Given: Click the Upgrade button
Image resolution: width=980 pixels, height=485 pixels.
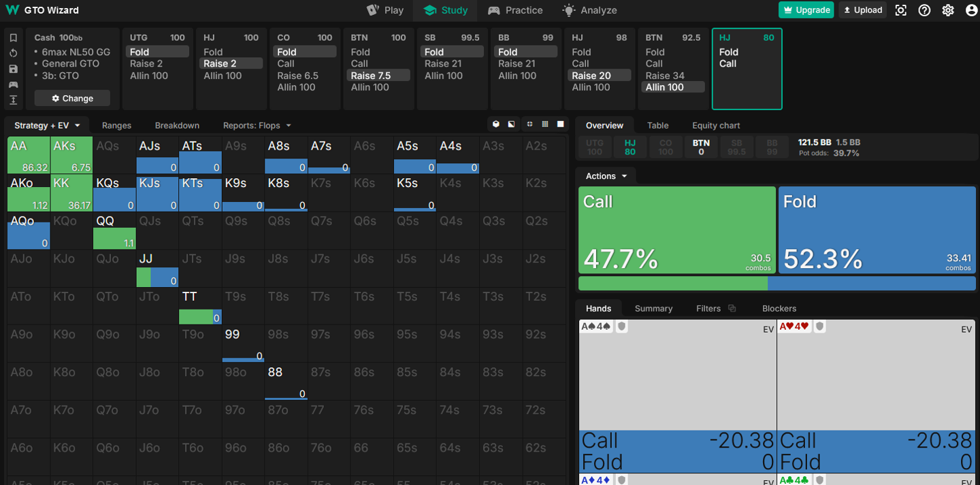Looking at the screenshot, I should 806,10.
